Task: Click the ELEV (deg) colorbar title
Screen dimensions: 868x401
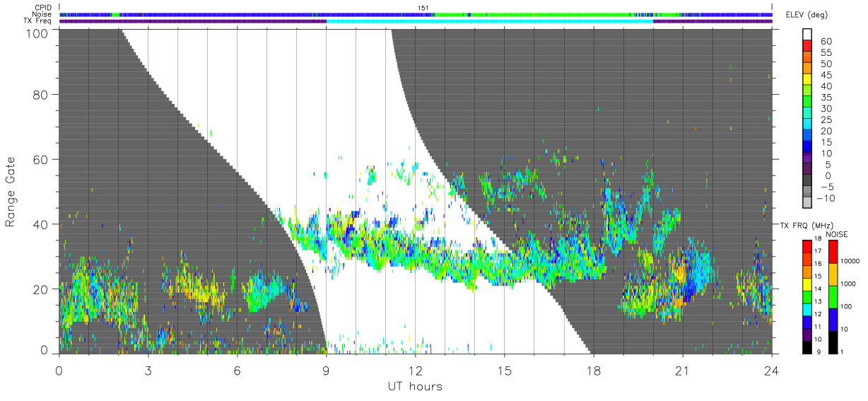Action: pyautogui.click(x=807, y=14)
